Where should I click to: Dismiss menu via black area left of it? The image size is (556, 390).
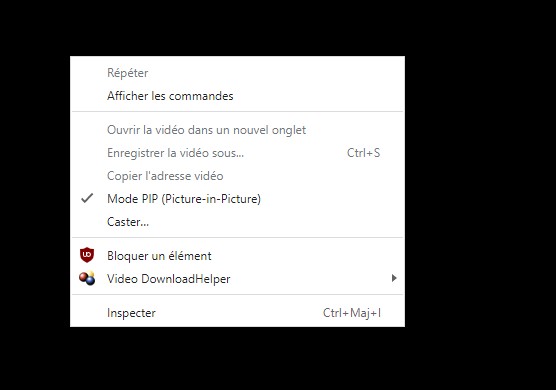(x=35, y=191)
